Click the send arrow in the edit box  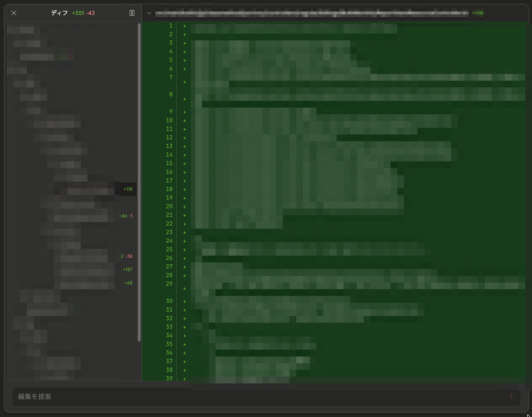[x=511, y=396]
